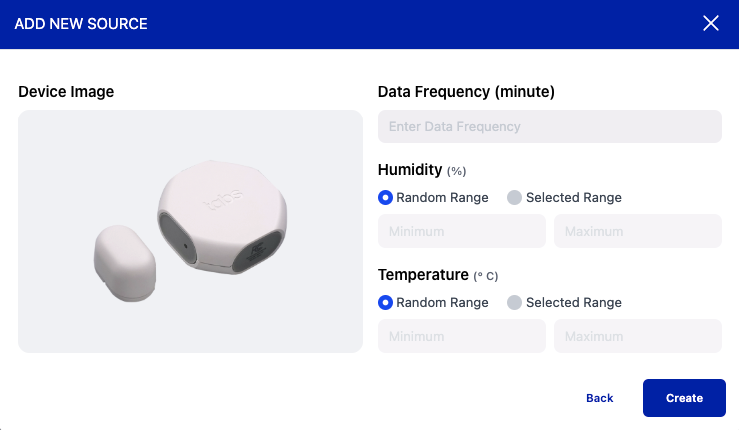Choose Selected Range for Temperature
739x430 pixels.
tap(515, 302)
